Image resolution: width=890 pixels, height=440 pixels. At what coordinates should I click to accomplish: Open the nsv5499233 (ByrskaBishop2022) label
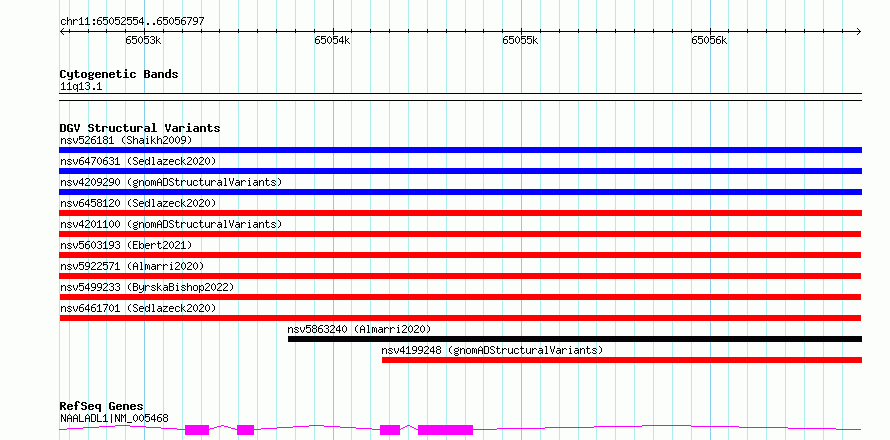[146, 287]
